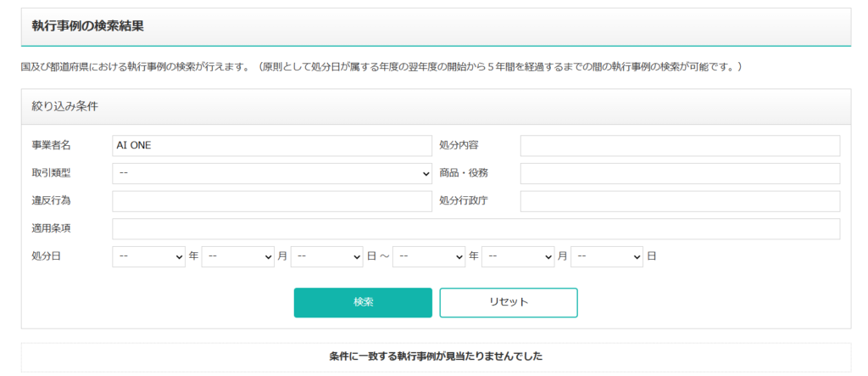
Task: Click the 執行事例の検索結果 page heading
Action: 87,26
